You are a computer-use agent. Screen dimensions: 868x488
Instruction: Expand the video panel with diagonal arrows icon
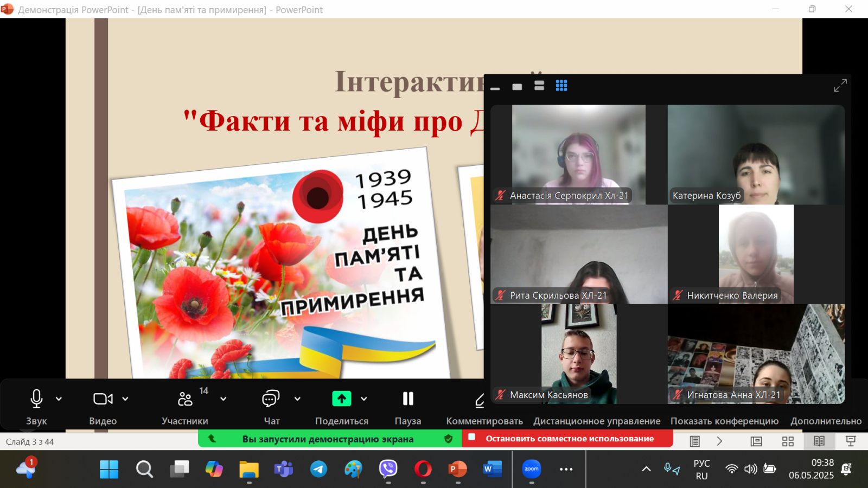pyautogui.click(x=840, y=85)
